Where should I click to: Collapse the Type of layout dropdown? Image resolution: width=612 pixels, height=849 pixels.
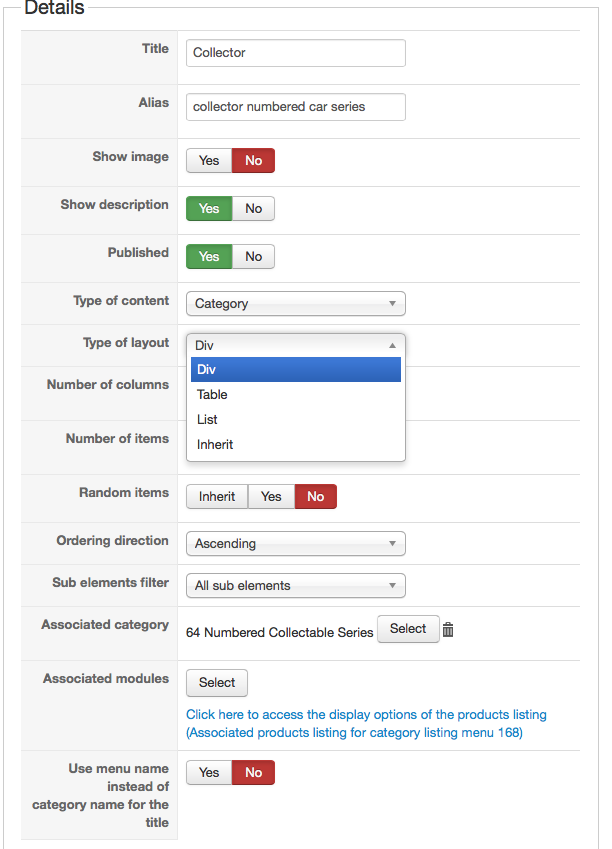295,345
